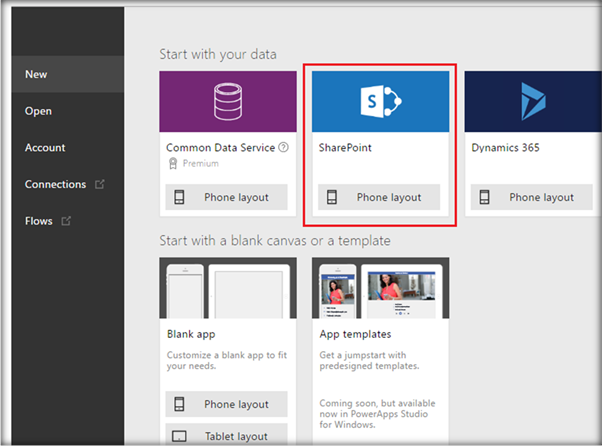Viewport: 602px width, 446px height.
Task: Click external link icon beside Connections
Action: click(100, 184)
